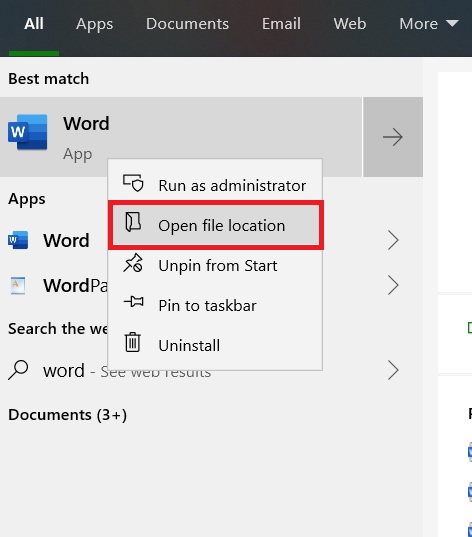This screenshot has width=472, height=537.
Task: Click the Uninstall trash can icon
Action: pos(133,342)
